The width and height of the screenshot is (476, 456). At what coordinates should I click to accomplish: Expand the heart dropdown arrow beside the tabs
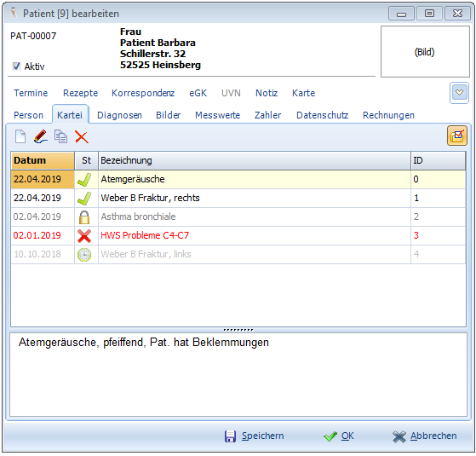click(459, 93)
